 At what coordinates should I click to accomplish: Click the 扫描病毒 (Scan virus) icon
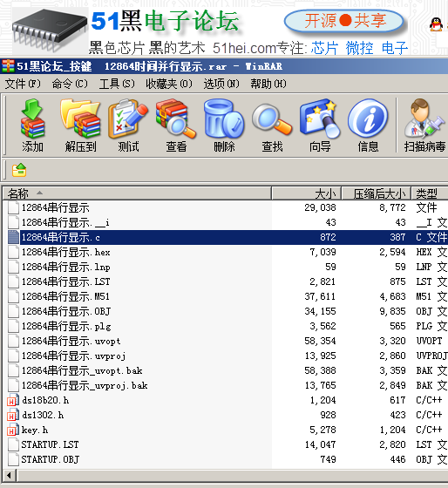pyautogui.click(x=424, y=119)
